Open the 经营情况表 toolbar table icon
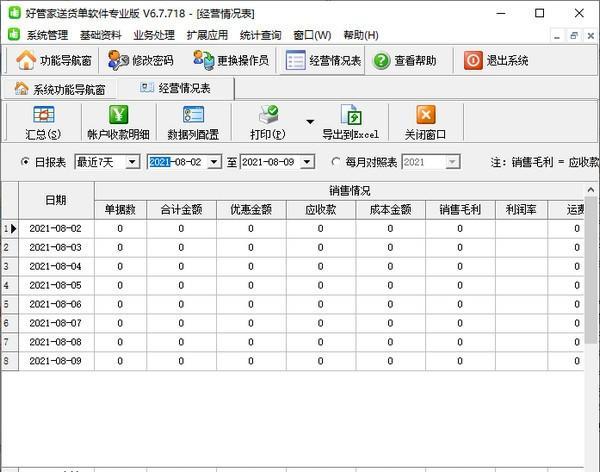The image size is (600, 472). [295, 60]
